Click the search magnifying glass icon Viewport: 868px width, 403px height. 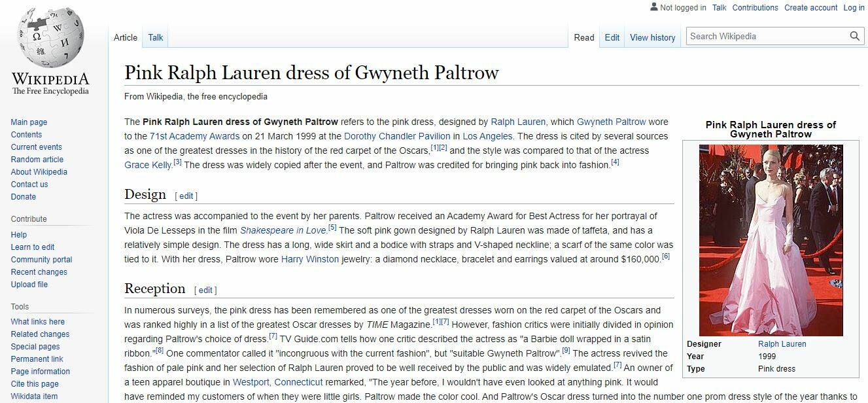click(x=855, y=37)
